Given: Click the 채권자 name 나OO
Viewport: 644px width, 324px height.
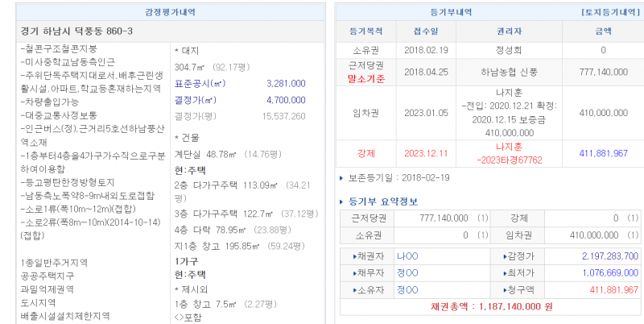Looking at the screenshot, I should pyautogui.click(x=407, y=255).
